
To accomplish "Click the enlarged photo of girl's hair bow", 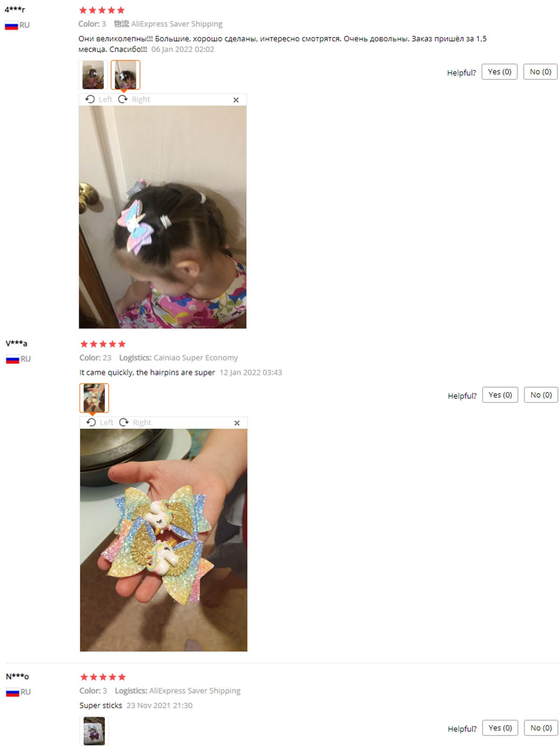I will coord(162,217).
